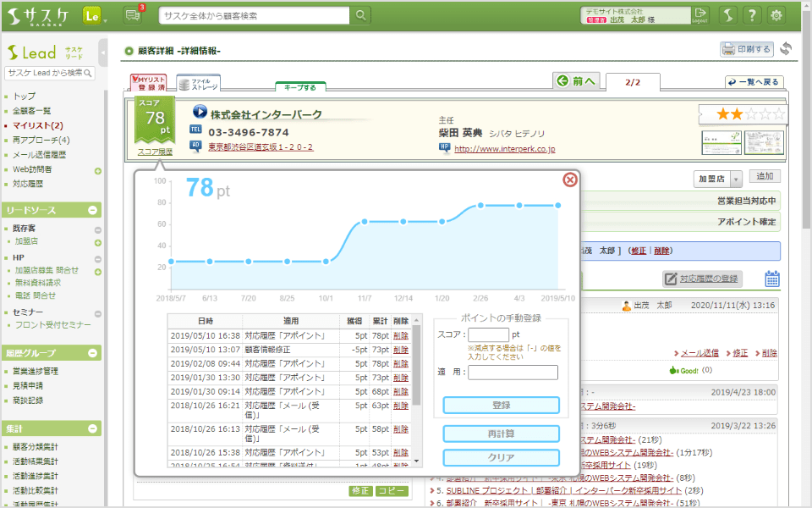
Task: Click the search magnifier button in header
Action: coord(360,15)
